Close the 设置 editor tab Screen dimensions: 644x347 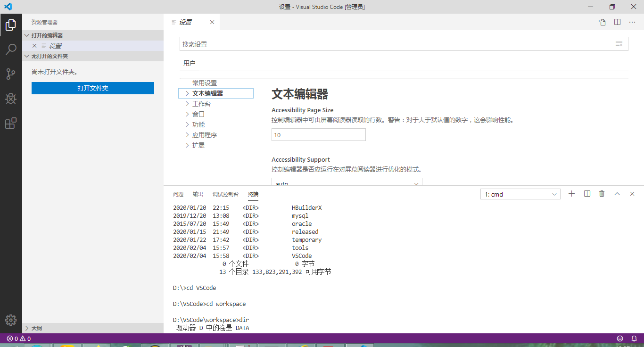pos(212,22)
